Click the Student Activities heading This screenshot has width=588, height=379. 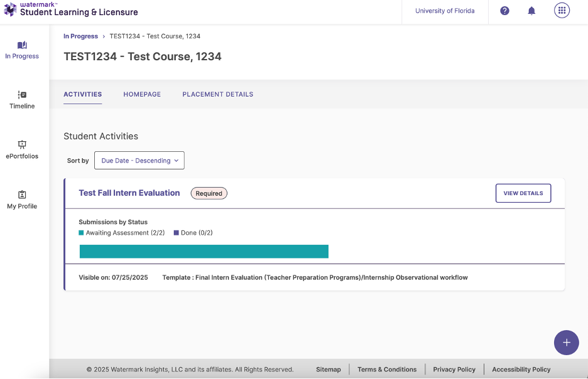pyautogui.click(x=101, y=136)
